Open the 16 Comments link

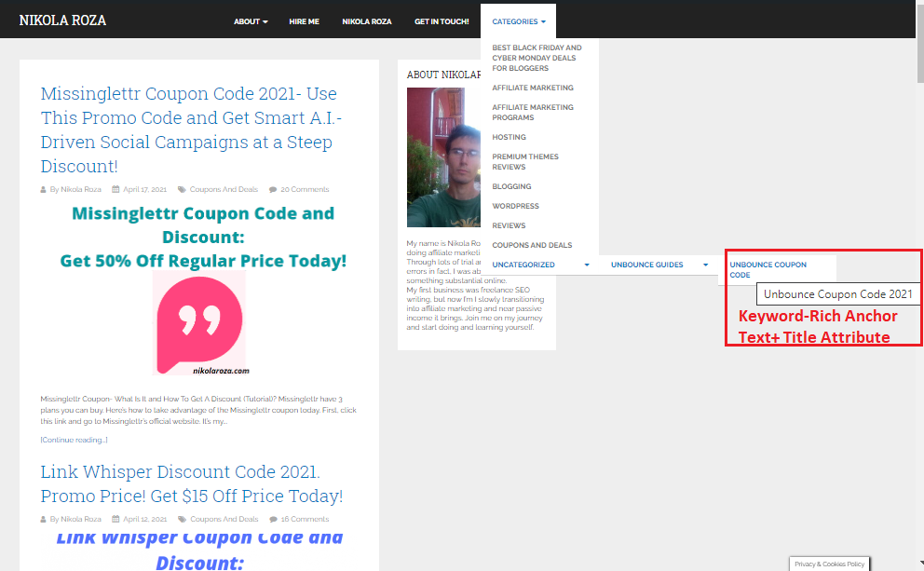(x=305, y=520)
